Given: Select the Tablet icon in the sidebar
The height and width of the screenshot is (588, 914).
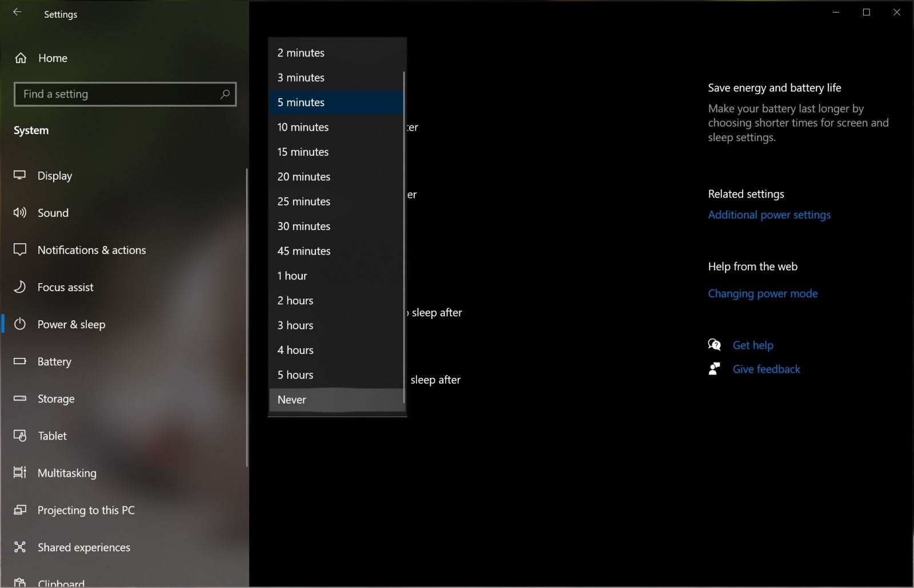Looking at the screenshot, I should pyautogui.click(x=20, y=436).
